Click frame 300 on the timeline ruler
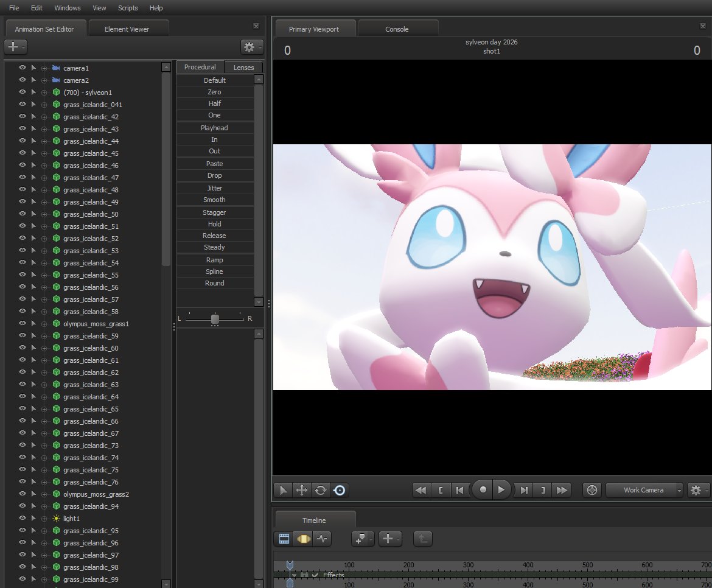Viewport: 712px width, 588px height. point(468,565)
